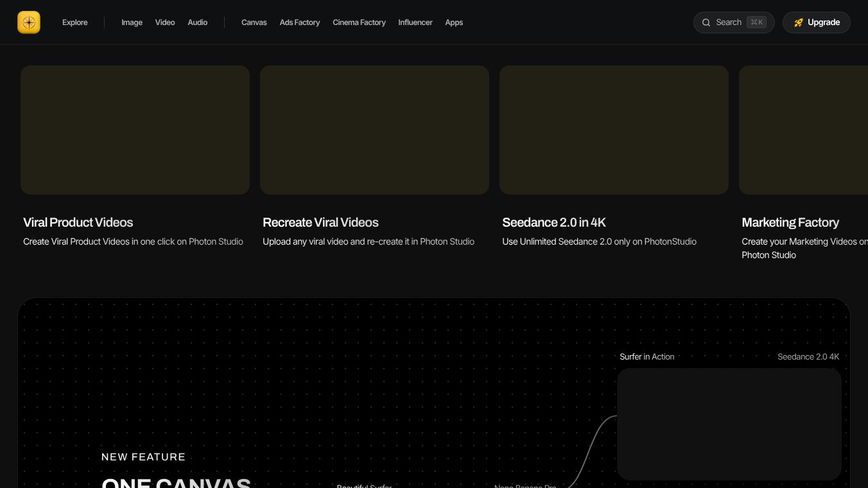Click the Viral Product Videos title
Image resolution: width=868 pixels, height=488 pixels.
[78, 222]
